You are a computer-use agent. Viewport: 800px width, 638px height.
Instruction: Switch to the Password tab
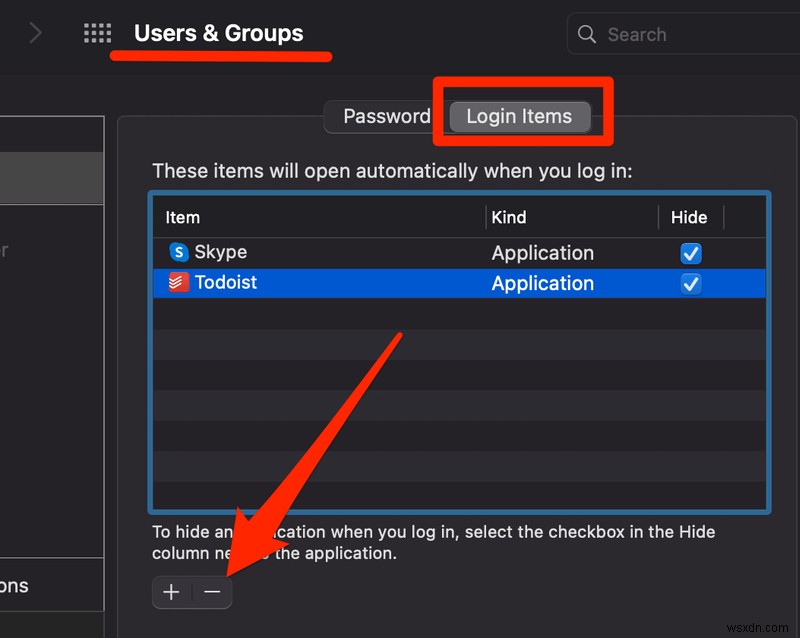pyautogui.click(x=386, y=116)
